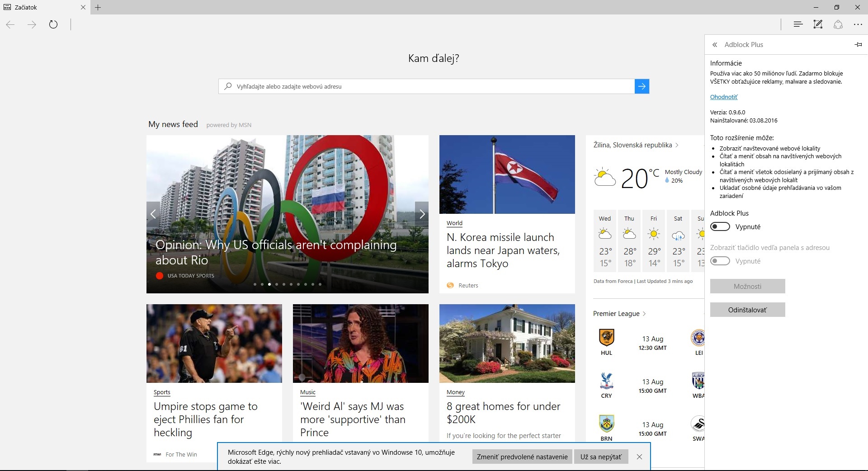Open the Make a Web Note icon
This screenshot has width=868, height=471.
(818, 24)
